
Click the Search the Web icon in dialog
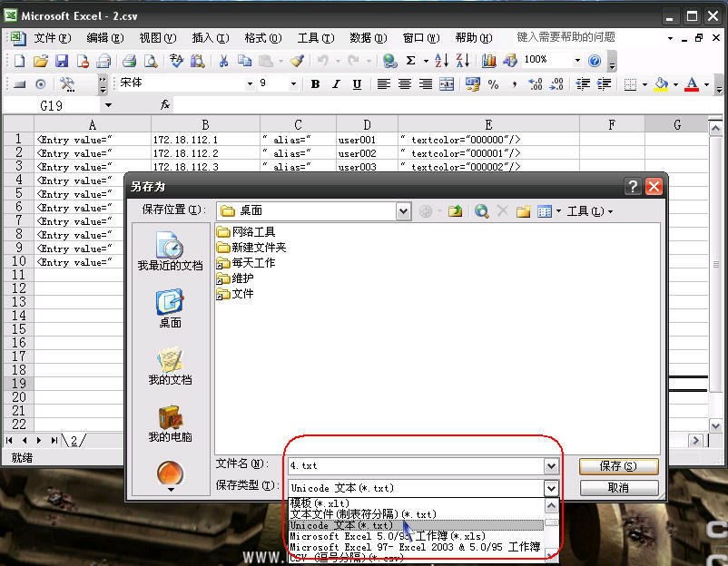coord(482,211)
